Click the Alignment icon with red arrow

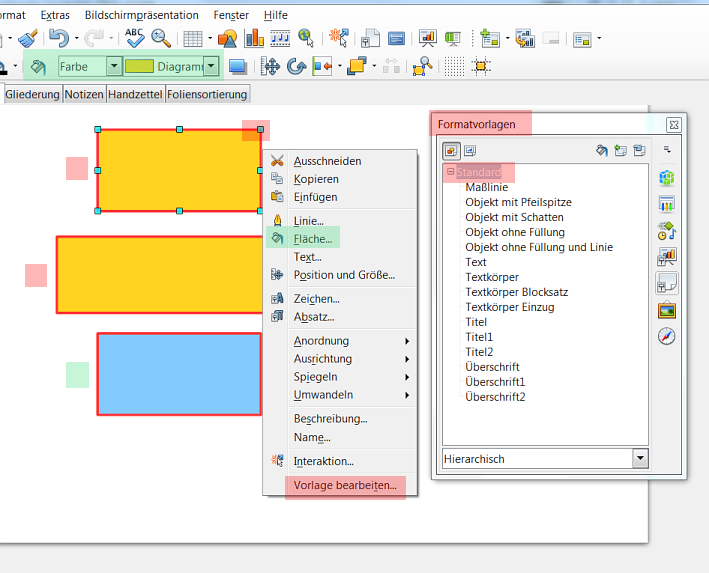tap(322, 66)
